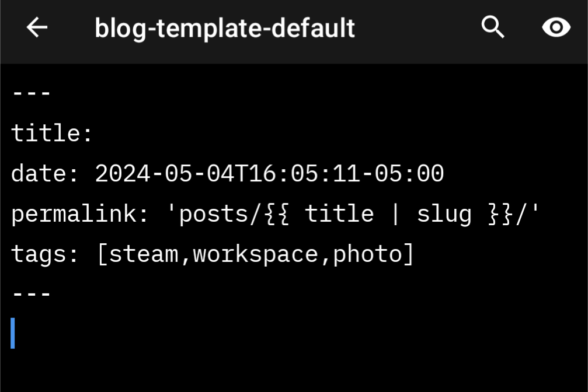Tap the back arrow icon

coord(37,27)
